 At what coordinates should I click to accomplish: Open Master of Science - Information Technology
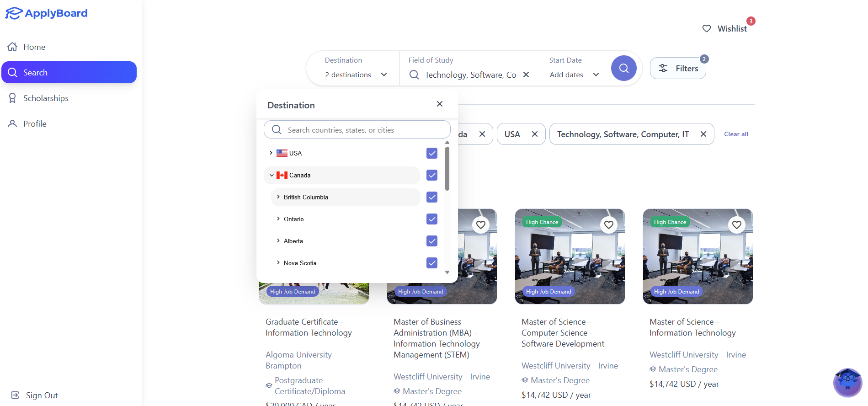(x=692, y=327)
